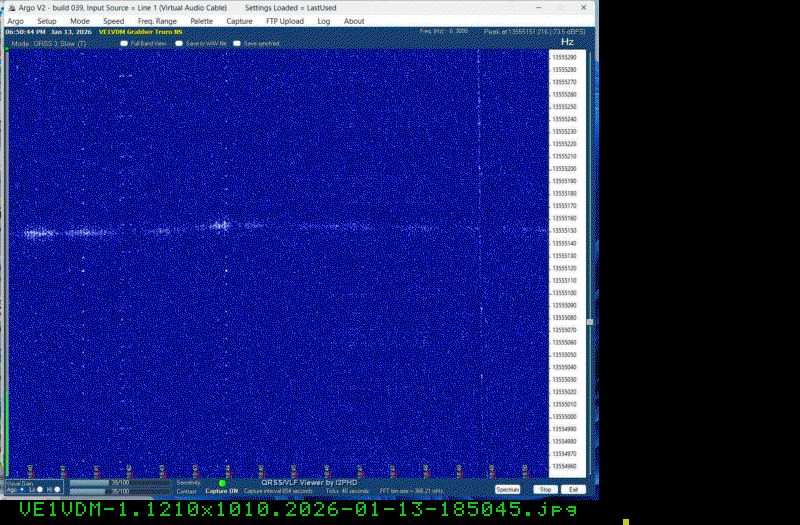
Task: Open the Setup menu
Action: (x=47, y=21)
